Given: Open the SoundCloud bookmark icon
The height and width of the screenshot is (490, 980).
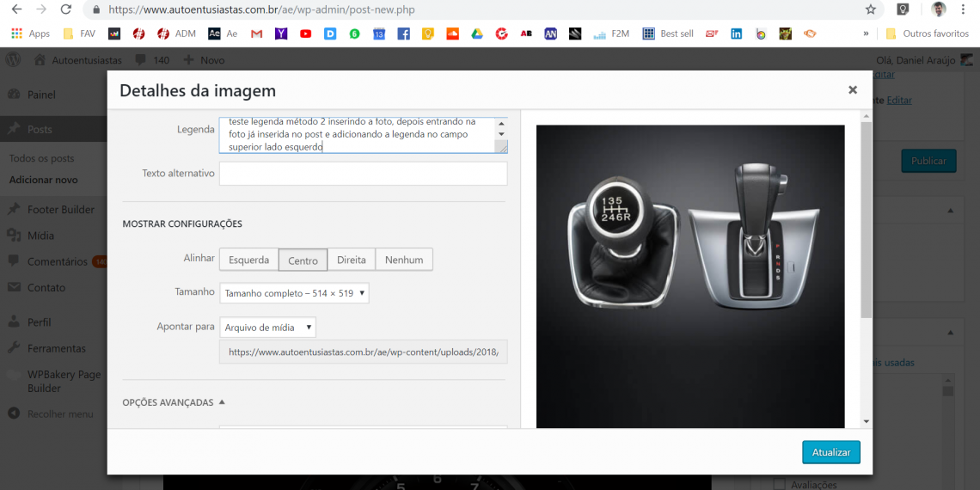Looking at the screenshot, I should tap(452, 34).
